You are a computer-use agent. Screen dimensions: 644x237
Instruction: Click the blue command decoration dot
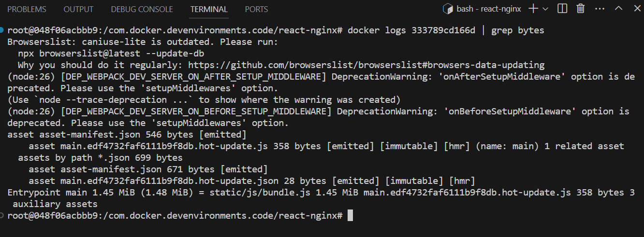(x=3, y=30)
